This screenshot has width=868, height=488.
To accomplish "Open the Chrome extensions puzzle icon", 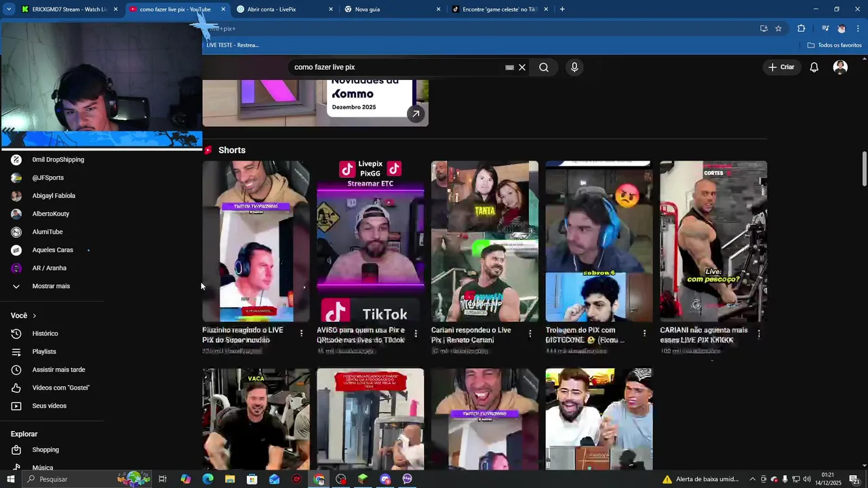I will coord(801,28).
